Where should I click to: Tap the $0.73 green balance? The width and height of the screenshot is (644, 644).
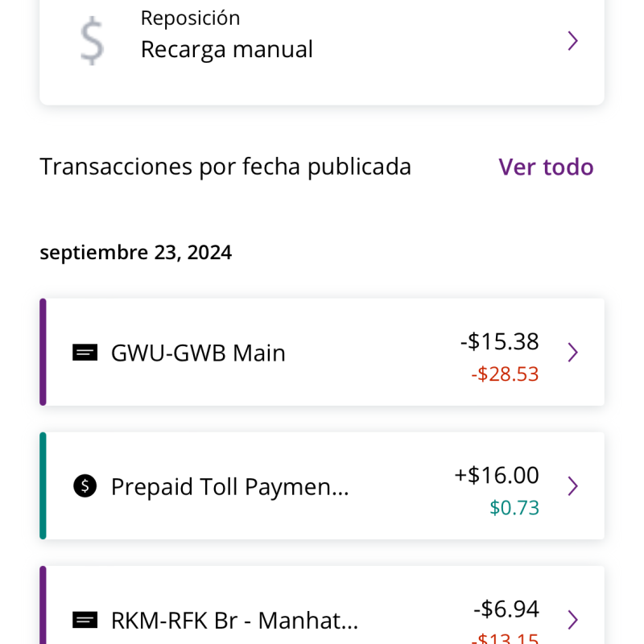pos(514,508)
